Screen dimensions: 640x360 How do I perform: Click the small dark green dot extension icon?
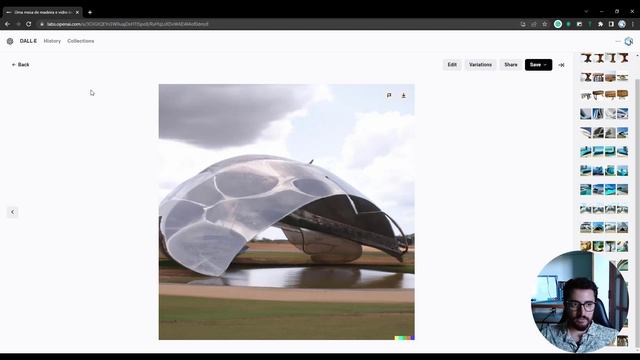click(x=569, y=24)
